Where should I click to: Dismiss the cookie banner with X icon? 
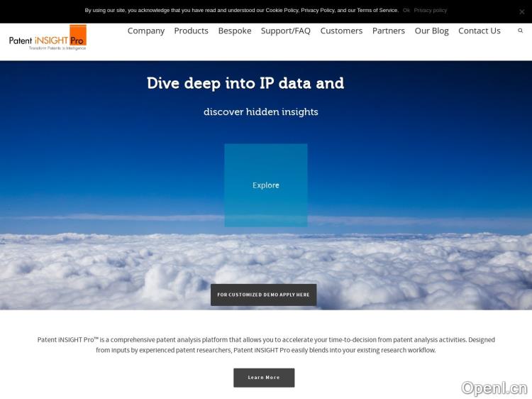tap(522, 11)
